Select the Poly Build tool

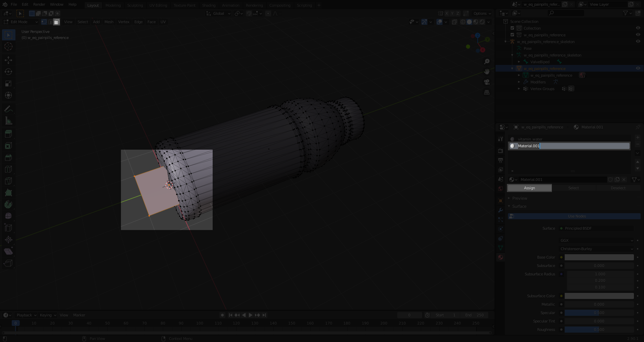(8, 193)
